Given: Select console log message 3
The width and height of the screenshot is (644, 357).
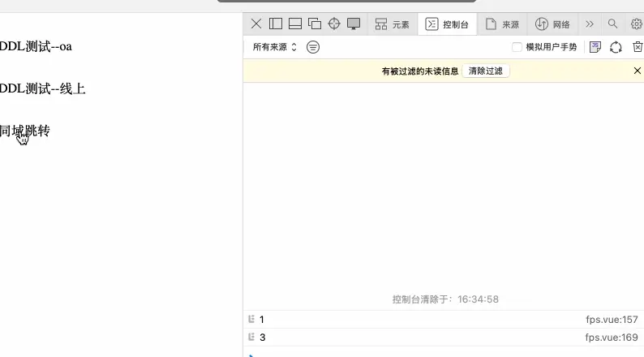Looking at the screenshot, I should [x=444, y=338].
